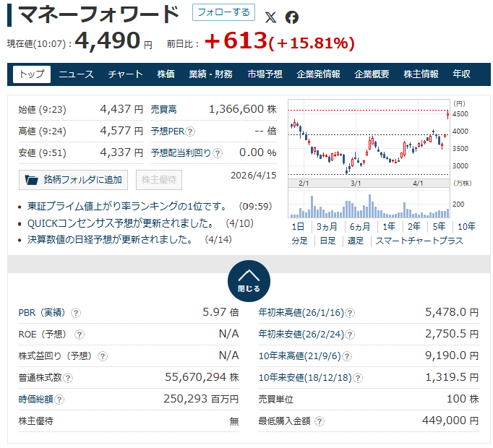Set chart range to 2年
Viewport: 493px width, 448px height.
[x=414, y=226]
